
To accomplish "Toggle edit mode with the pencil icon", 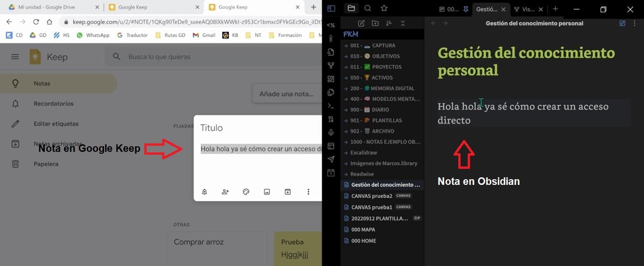I will (x=622, y=23).
